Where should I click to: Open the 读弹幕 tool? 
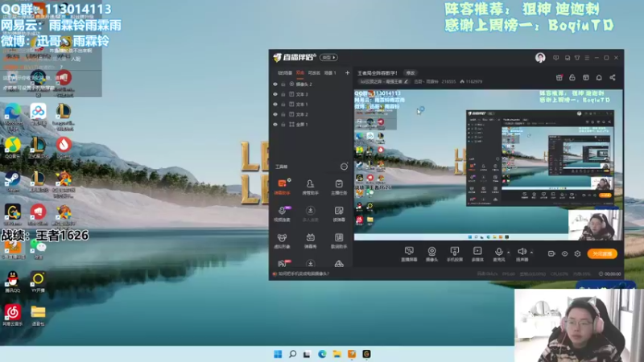(339, 213)
